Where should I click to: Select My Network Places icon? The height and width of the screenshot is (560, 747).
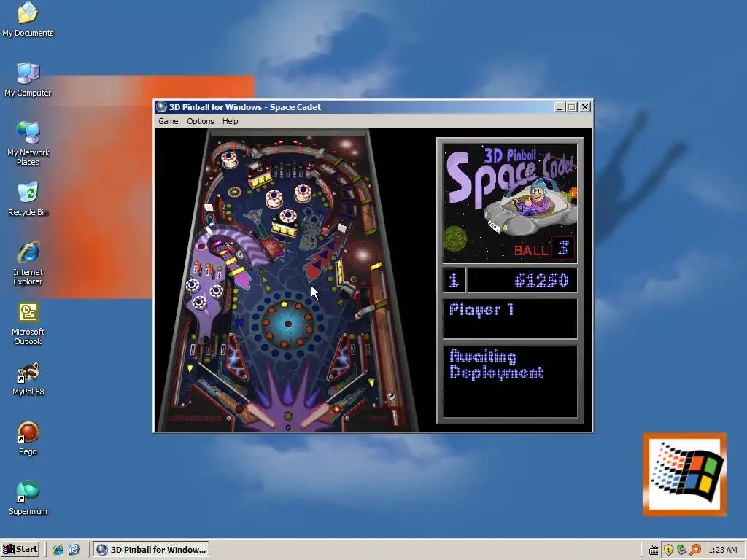(x=28, y=144)
